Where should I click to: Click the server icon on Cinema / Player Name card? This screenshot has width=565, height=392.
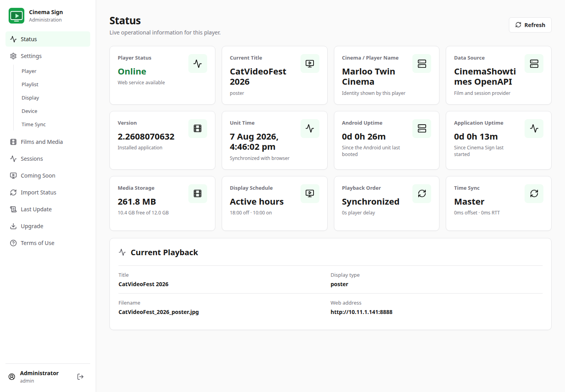point(422,64)
